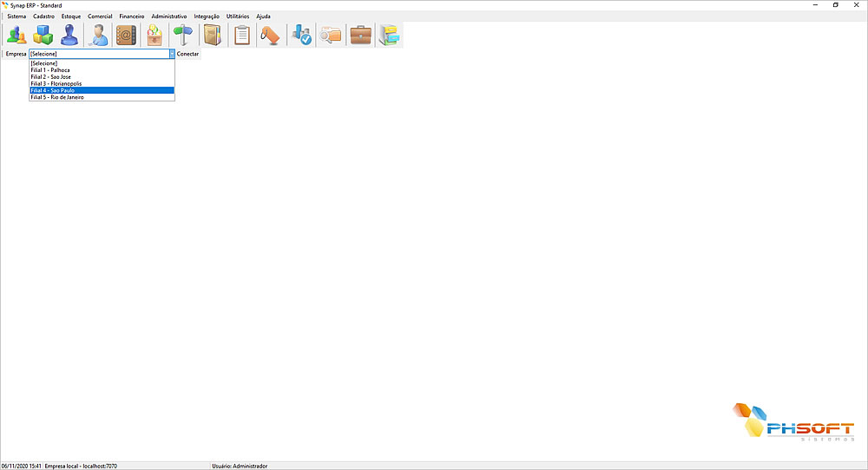Open the clipboard toolbar icon
This screenshot has width=868, height=470.
point(242,35)
